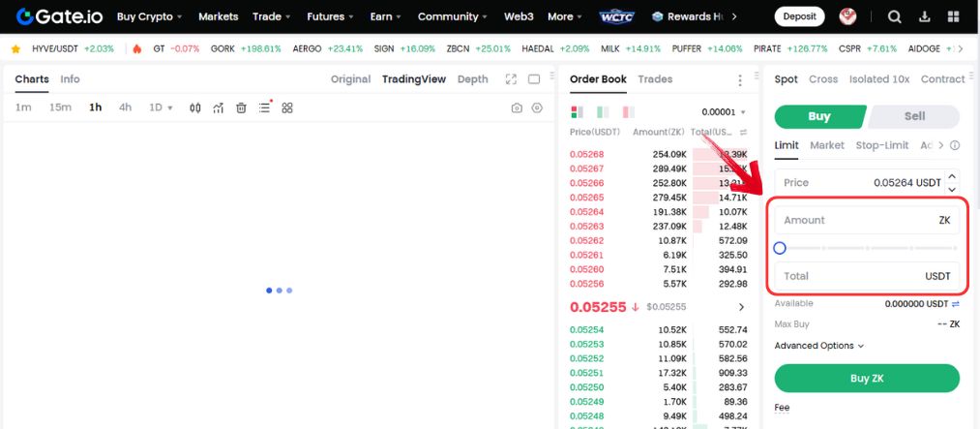The image size is (980, 429).
Task: Open the chart indicators icon
Action: click(x=218, y=108)
